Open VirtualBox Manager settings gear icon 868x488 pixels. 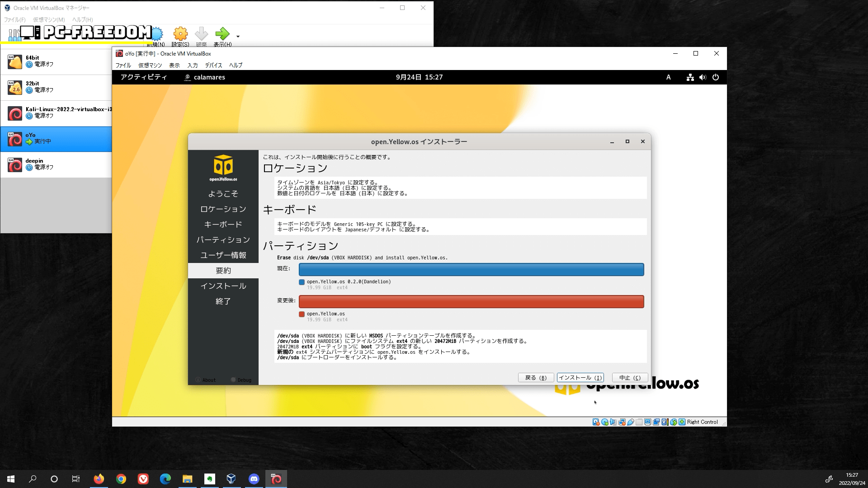(x=180, y=34)
